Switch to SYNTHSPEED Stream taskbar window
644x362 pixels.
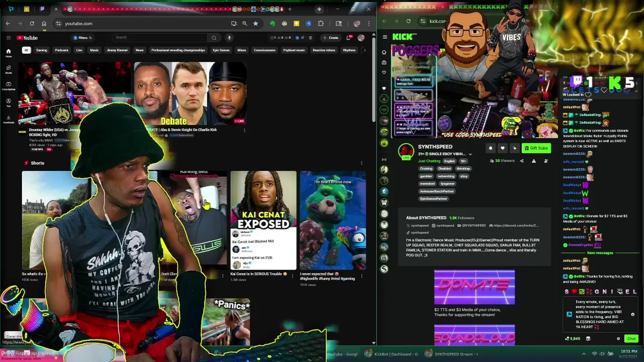[453, 354]
